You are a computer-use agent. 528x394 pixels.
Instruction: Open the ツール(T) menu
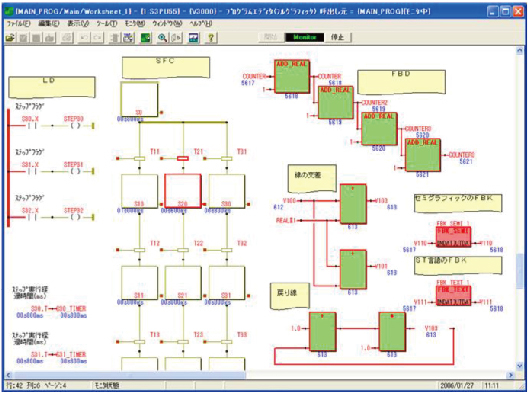pyautogui.click(x=107, y=24)
